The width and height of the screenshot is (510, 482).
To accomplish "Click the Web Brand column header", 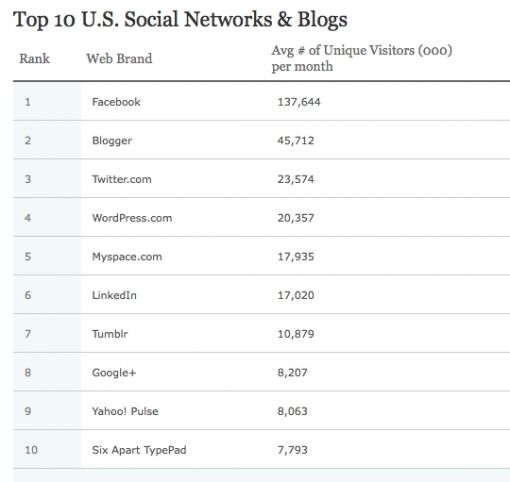I will coord(119,59).
